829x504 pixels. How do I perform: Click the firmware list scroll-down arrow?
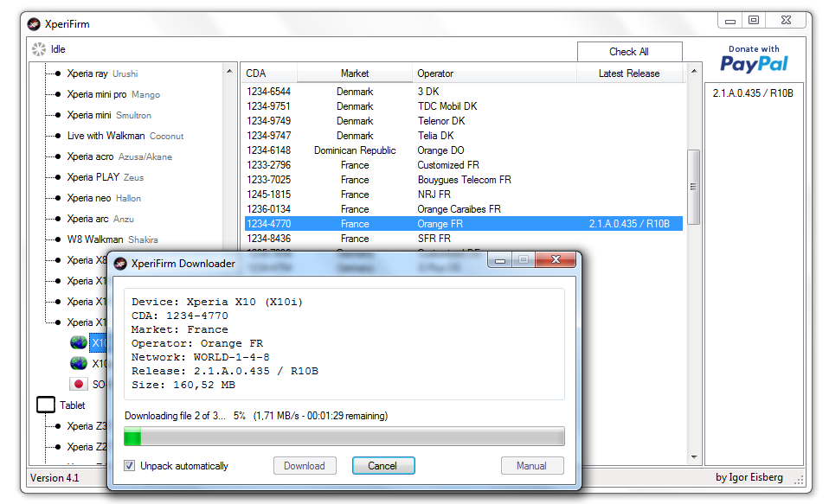tap(694, 457)
